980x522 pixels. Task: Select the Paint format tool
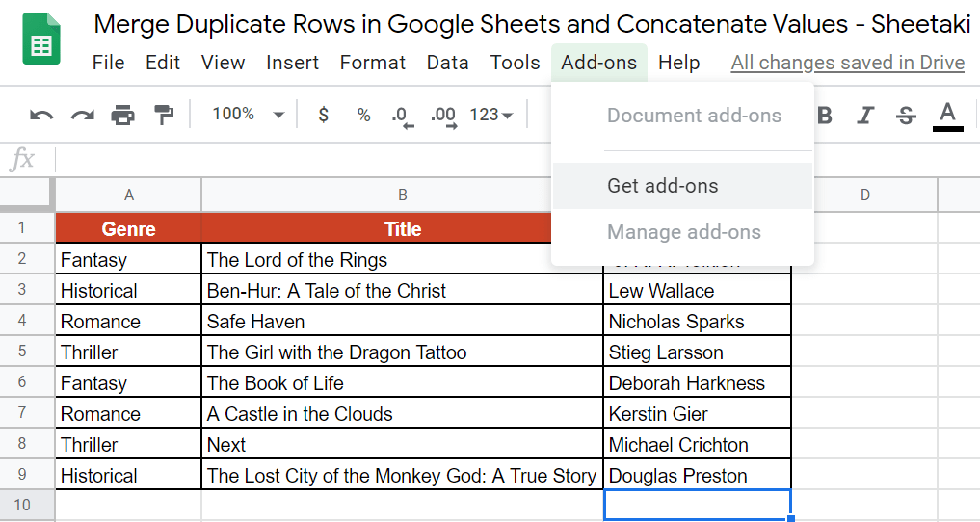coord(164,115)
